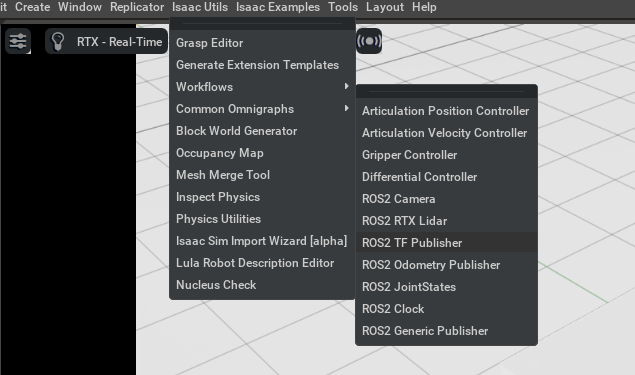
Task: Choose Gripper Controller graph
Action: click(446, 155)
